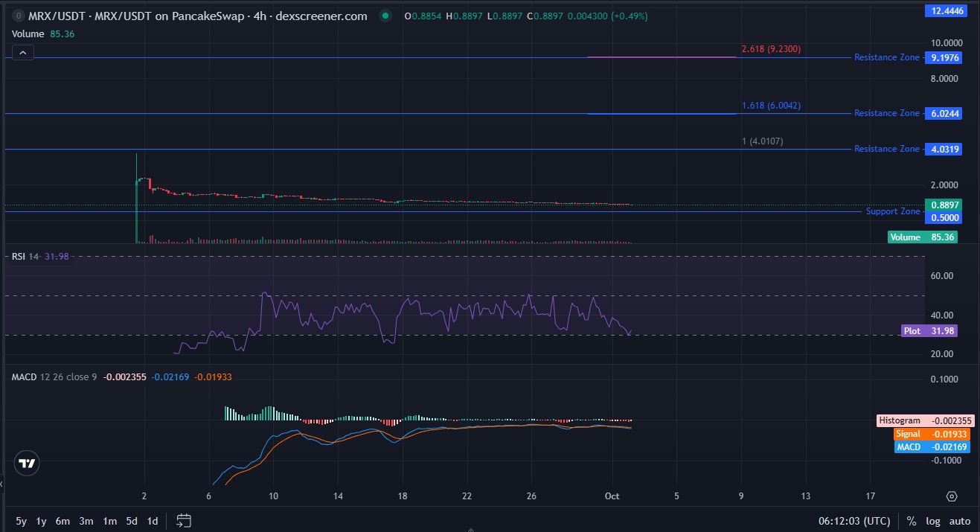Click the 6.0244 resistance price label
This screenshot has height=532, width=980.
(x=942, y=113)
